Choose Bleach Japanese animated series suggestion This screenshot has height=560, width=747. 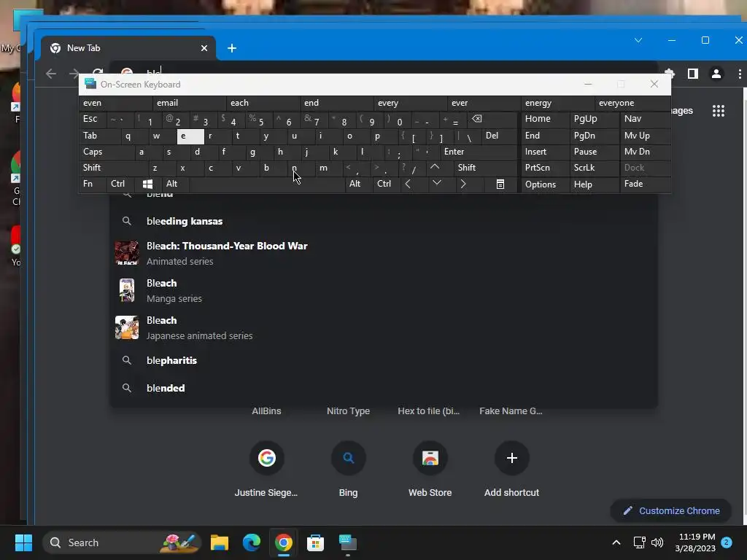pos(384,327)
